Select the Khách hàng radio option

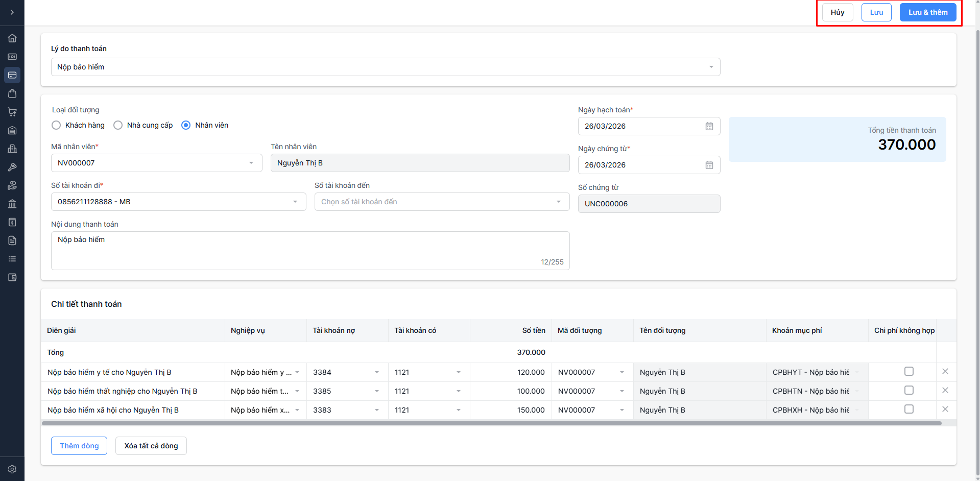(x=56, y=125)
